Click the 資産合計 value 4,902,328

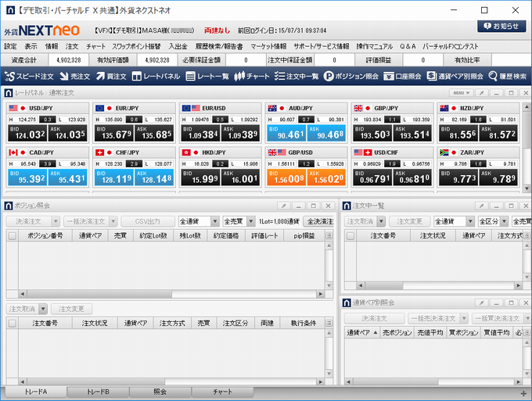pos(69,60)
